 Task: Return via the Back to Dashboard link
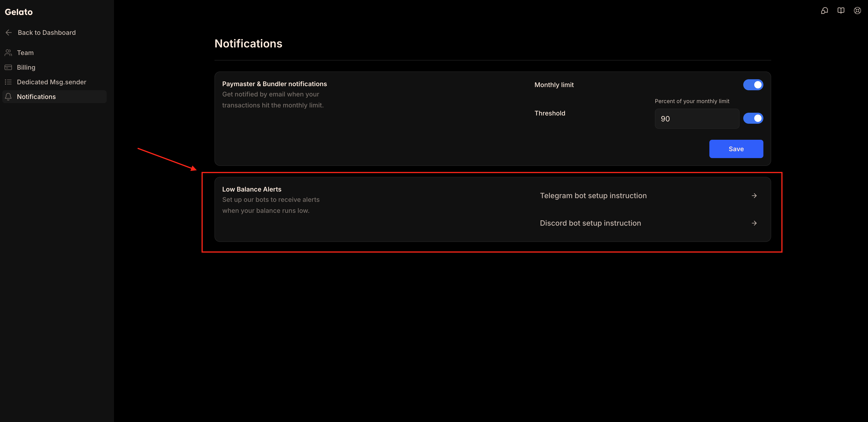(x=46, y=32)
